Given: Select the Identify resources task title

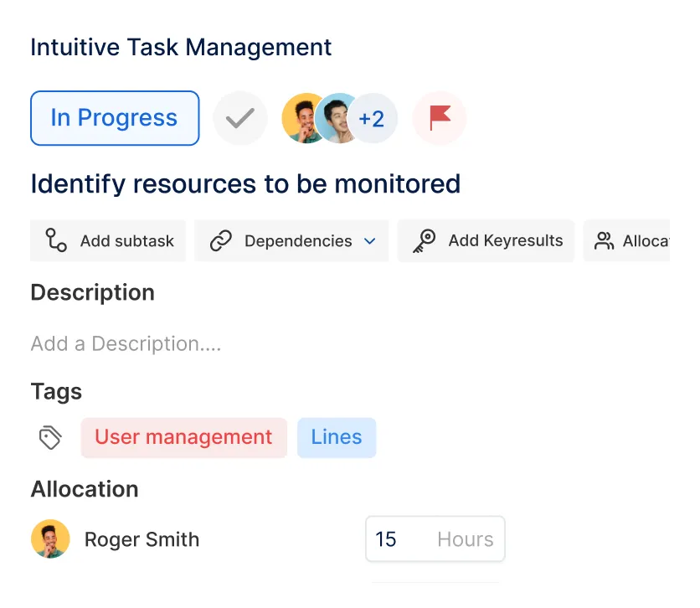Looking at the screenshot, I should point(245,183).
